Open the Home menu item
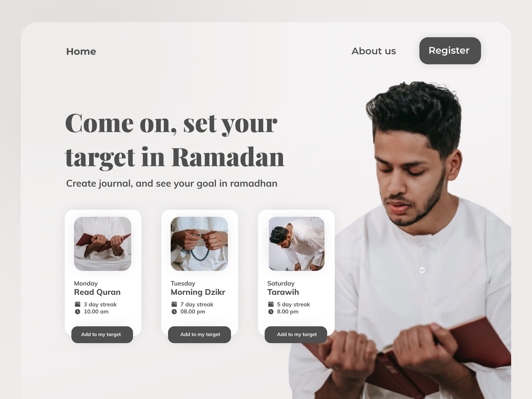The height and width of the screenshot is (399, 532). tap(81, 51)
